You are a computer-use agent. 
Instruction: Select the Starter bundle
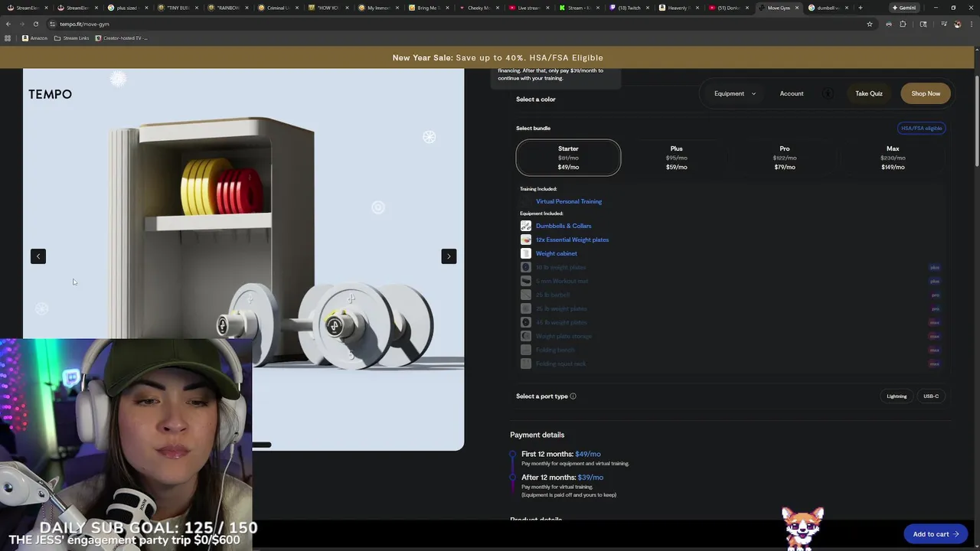pos(568,158)
